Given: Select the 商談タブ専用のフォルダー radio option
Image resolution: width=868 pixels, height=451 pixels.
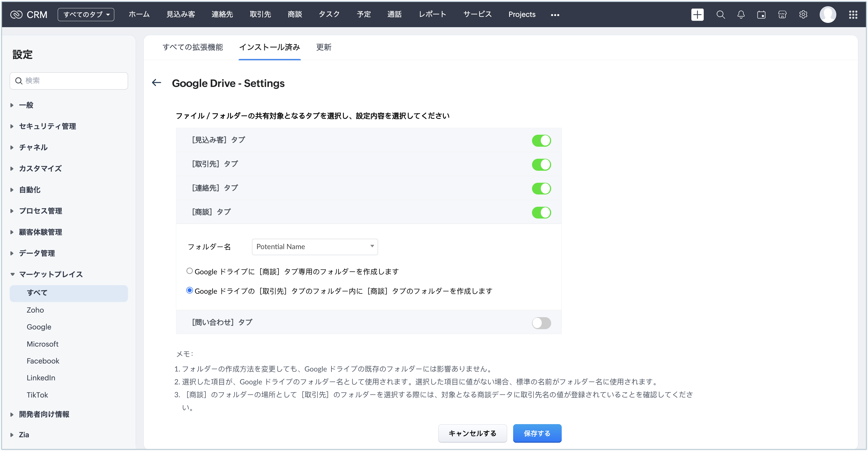Looking at the screenshot, I should coord(190,271).
